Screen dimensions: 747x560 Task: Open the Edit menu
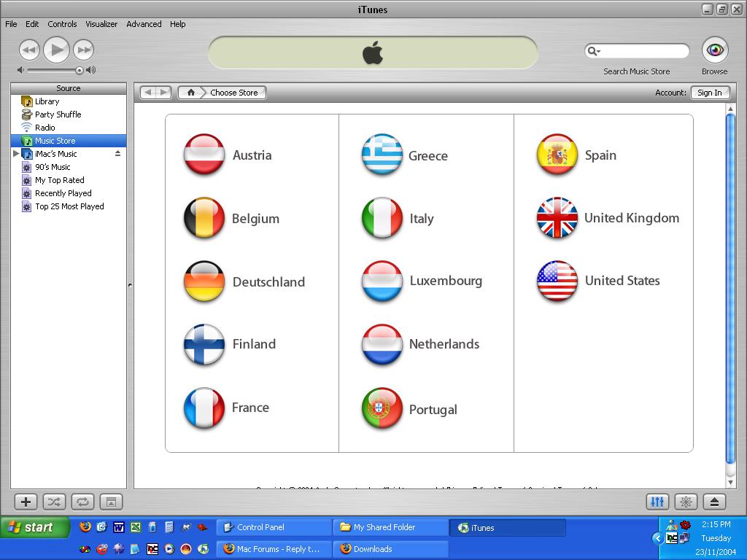point(32,24)
